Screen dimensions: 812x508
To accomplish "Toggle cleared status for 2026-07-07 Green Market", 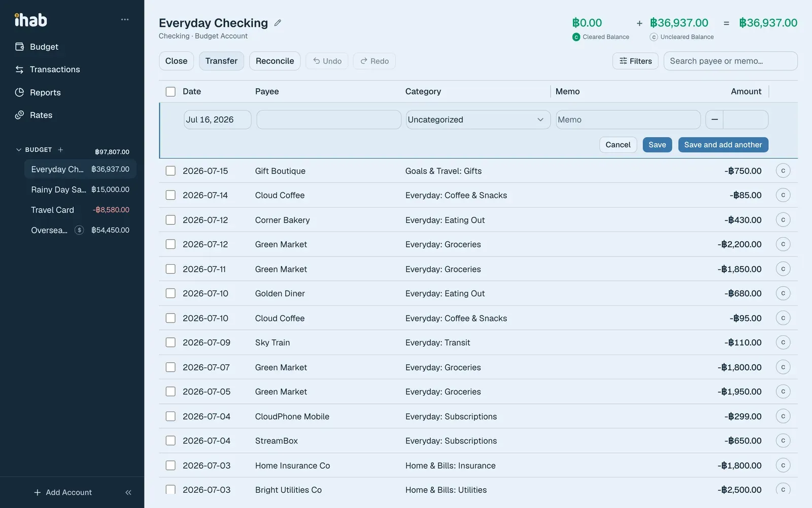I will point(783,367).
